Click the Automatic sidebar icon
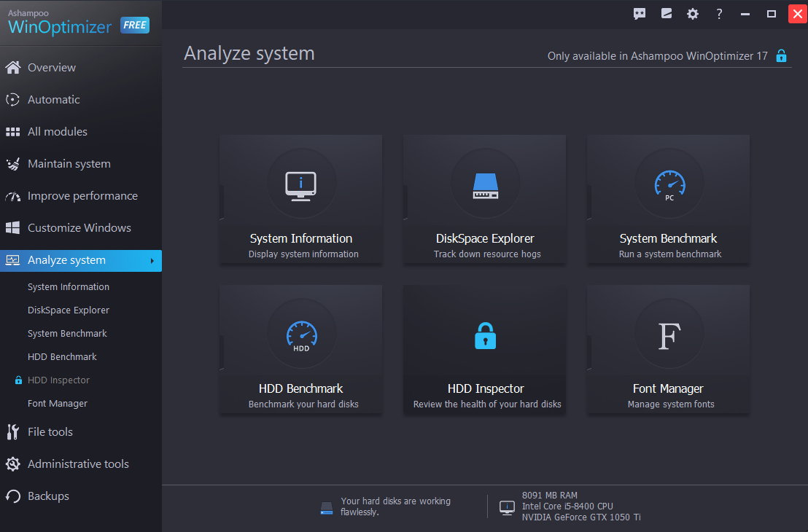 (13, 99)
